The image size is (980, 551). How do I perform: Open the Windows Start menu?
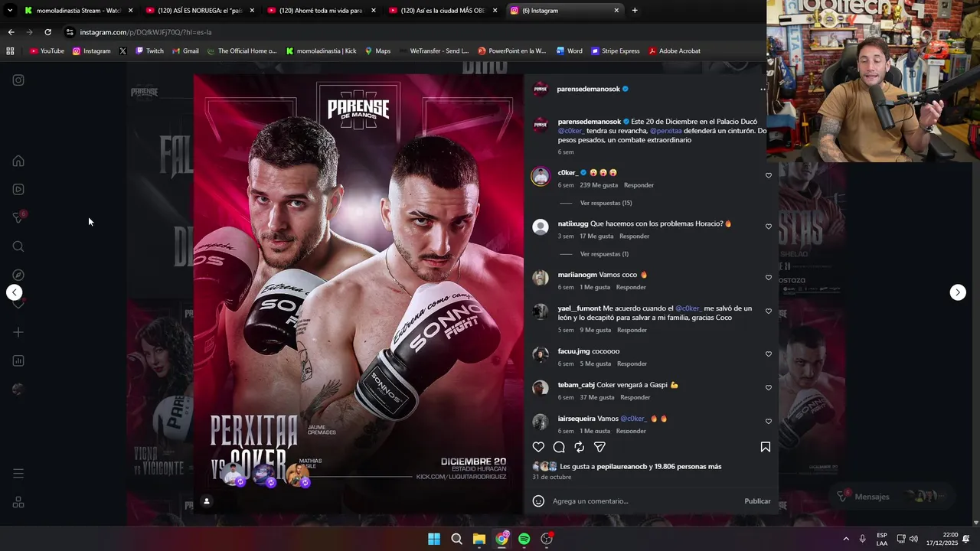coord(433,539)
